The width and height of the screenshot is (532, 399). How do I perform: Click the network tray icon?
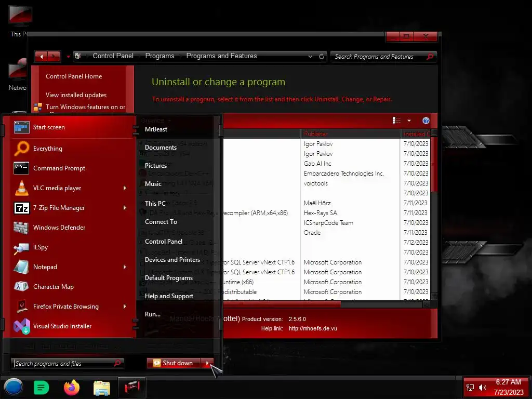click(470, 388)
